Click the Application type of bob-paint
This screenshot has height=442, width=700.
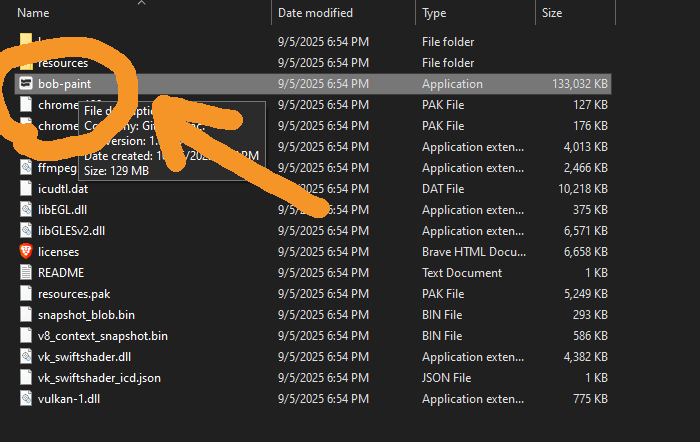tap(452, 84)
